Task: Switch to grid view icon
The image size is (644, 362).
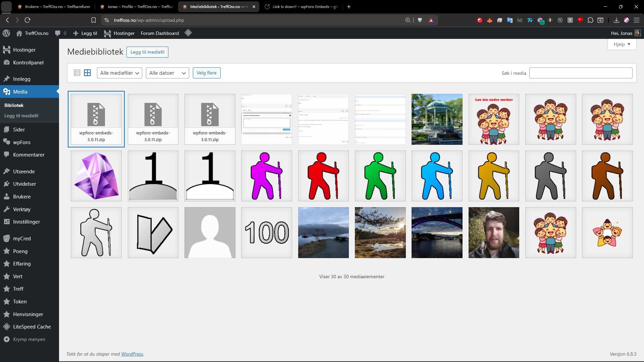Action: click(x=87, y=73)
